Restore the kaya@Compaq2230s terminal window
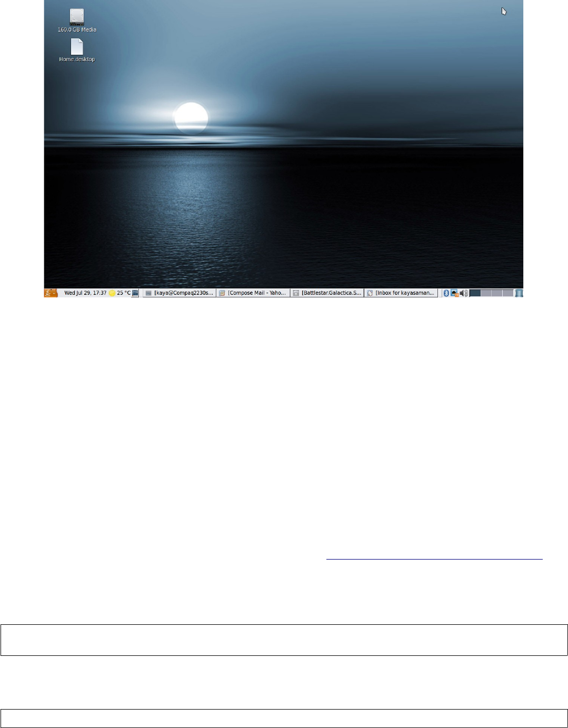The width and height of the screenshot is (568, 728). (x=180, y=293)
